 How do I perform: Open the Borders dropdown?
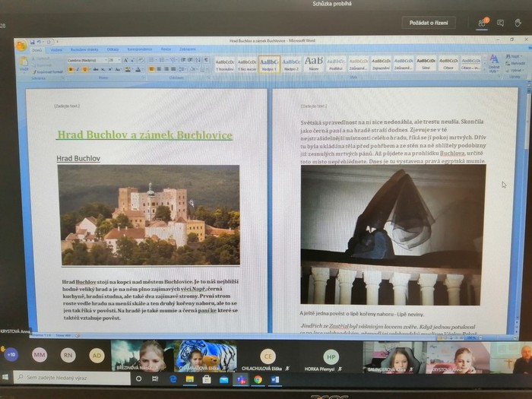click(204, 69)
